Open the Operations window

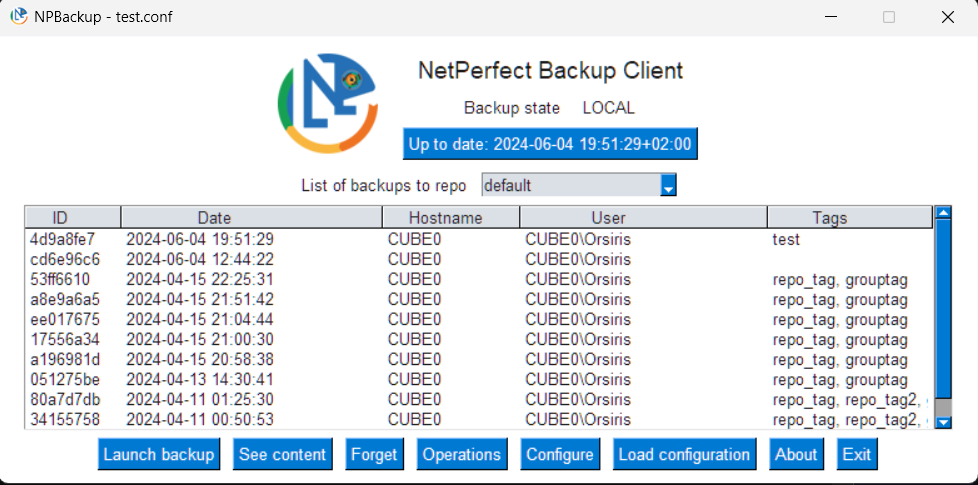[461, 454]
